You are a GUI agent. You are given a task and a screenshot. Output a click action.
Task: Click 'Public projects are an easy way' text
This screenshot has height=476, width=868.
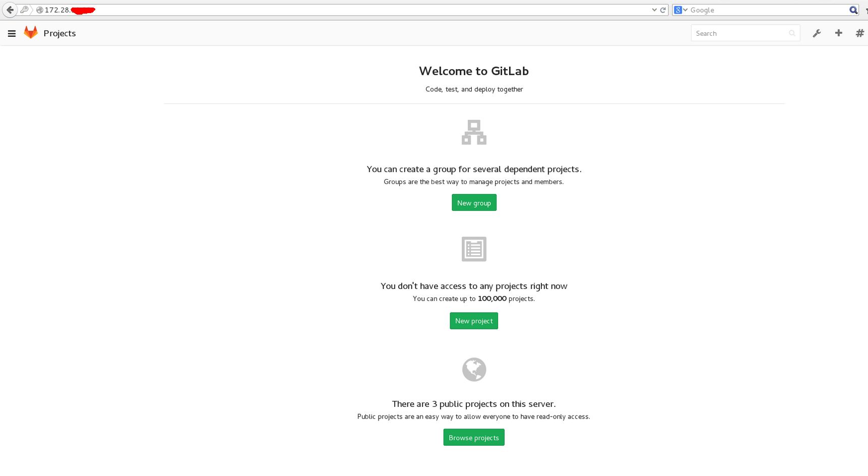pyautogui.click(x=474, y=416)
